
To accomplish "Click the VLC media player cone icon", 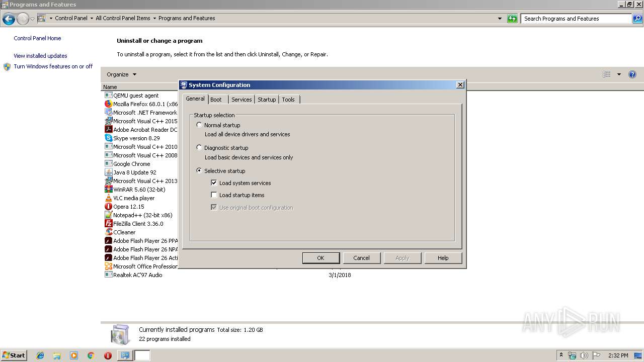I will pyautogui.click(x=108, y=198).
